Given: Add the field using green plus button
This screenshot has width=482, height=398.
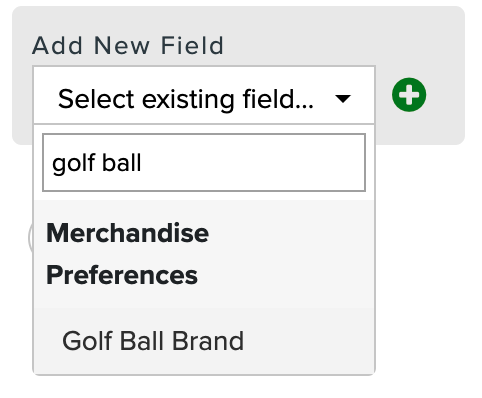Looking at the screenshot, I should click(x=409, y=95).
